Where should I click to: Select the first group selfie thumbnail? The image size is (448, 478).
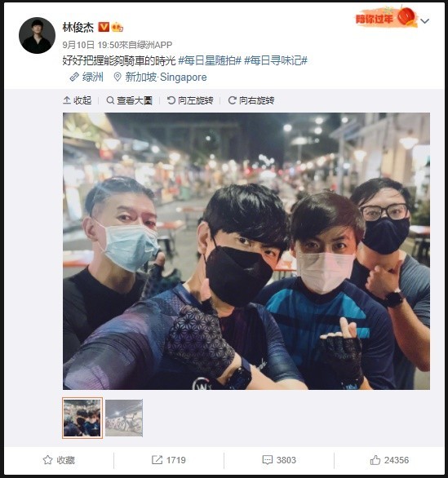pyautogui.click(x=82, y=418)
